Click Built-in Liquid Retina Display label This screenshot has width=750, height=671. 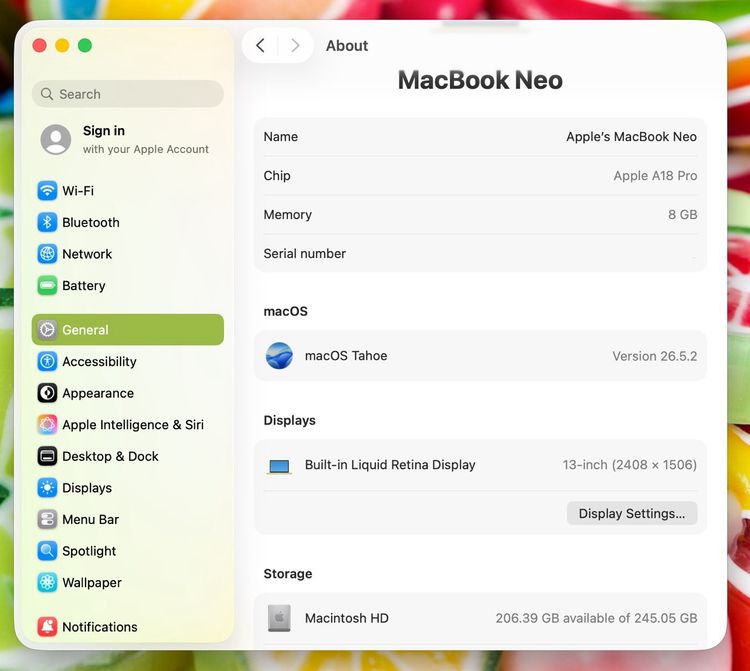tap(390, 465)
